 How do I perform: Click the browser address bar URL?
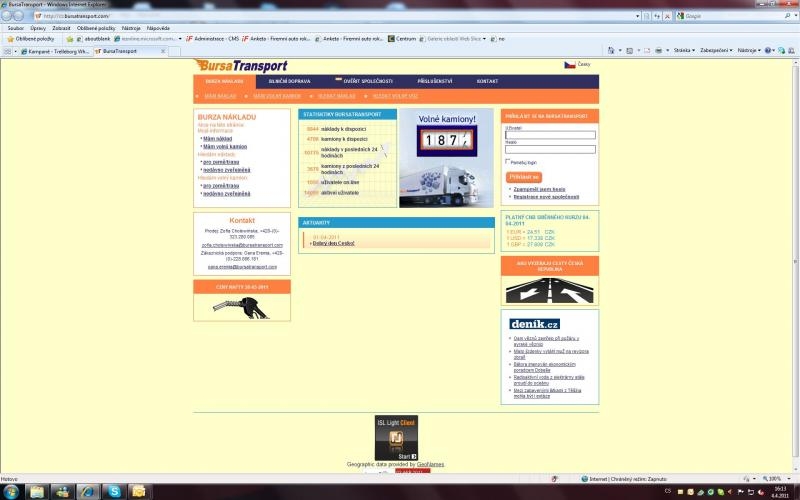pyautogui.click(x=332, y=16)
